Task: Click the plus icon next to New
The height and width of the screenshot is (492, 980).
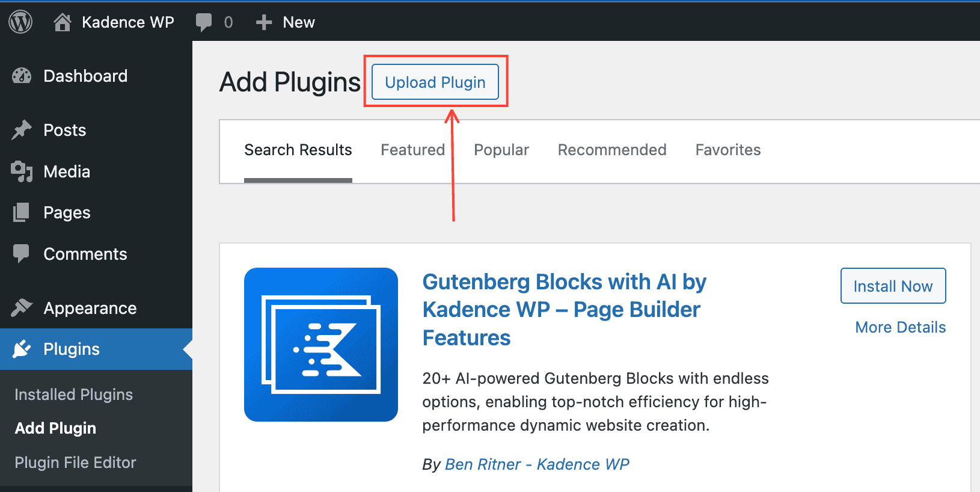Action: pos(263,22)
